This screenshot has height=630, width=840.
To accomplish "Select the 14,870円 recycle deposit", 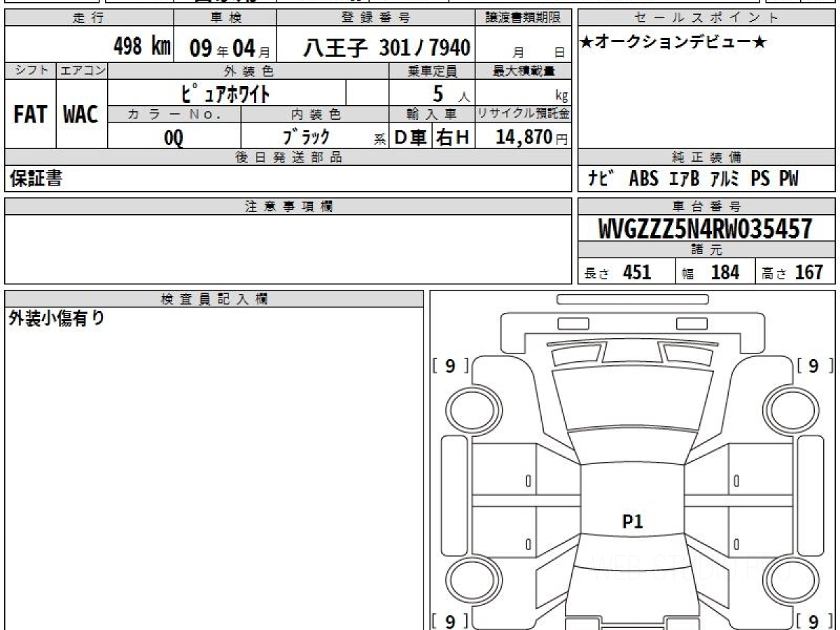I will (x=531, y=138).
